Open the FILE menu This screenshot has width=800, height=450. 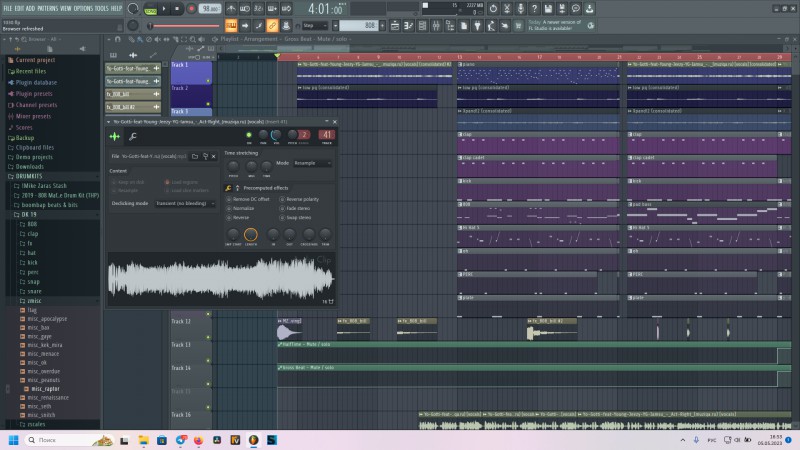click(x=8, y=8)
